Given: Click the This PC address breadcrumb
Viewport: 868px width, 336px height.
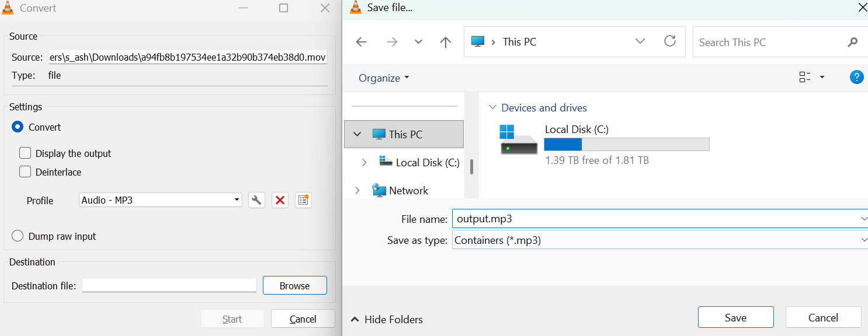Looking at the screenshot, I should [519, 42].
